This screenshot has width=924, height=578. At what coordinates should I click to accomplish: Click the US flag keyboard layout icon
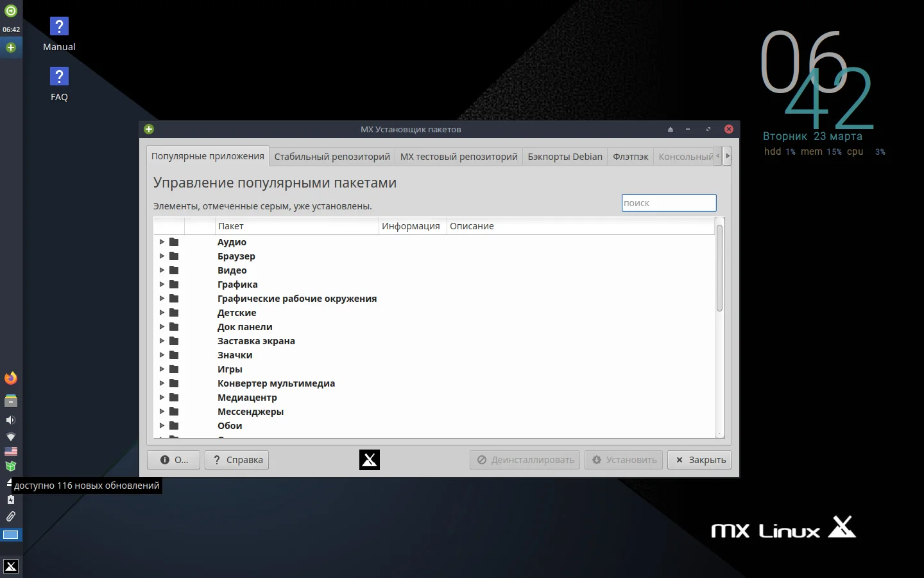pos(10,451)
